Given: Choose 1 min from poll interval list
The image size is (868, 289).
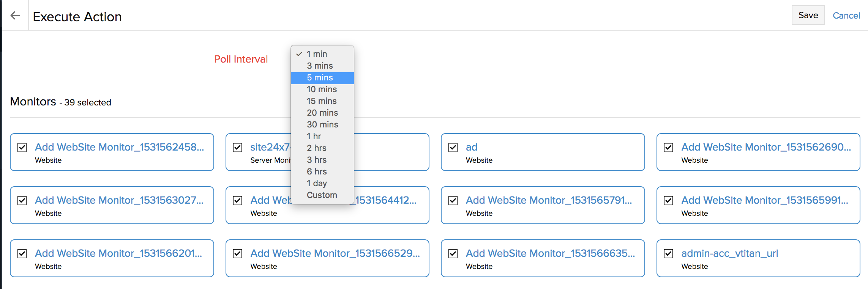Looking at the screenshot, I should (317, 54).
